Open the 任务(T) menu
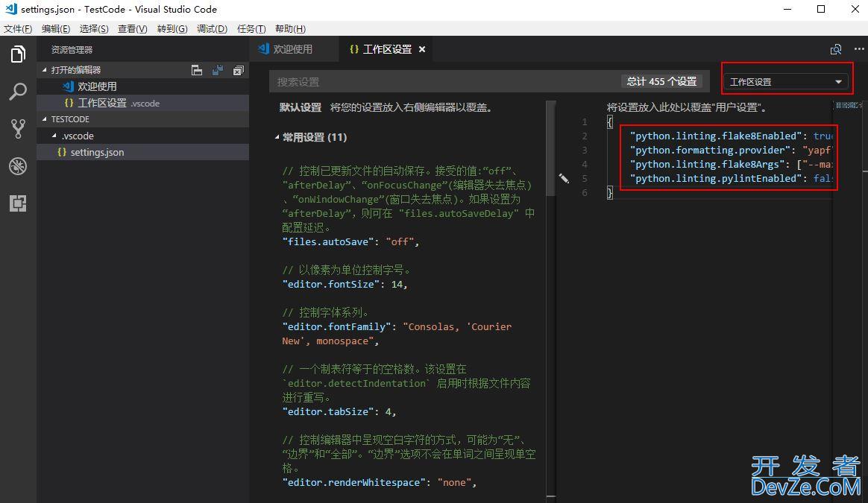Image resolution: width=868 pixels, height=503 pixels. point(251,29)
